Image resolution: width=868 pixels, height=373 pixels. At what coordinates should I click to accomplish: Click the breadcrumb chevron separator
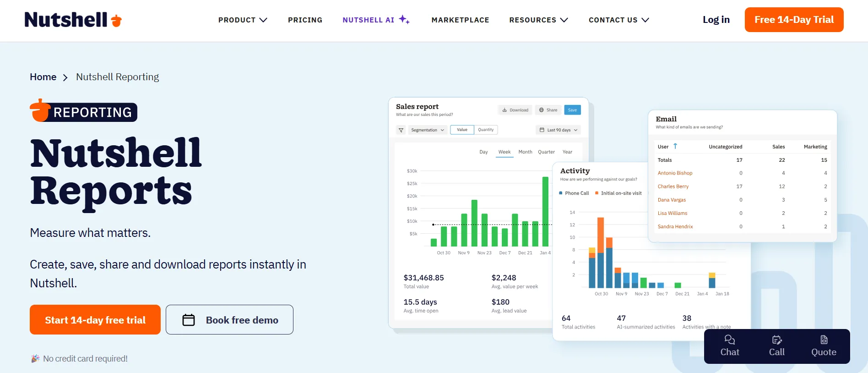pos(65,77)
